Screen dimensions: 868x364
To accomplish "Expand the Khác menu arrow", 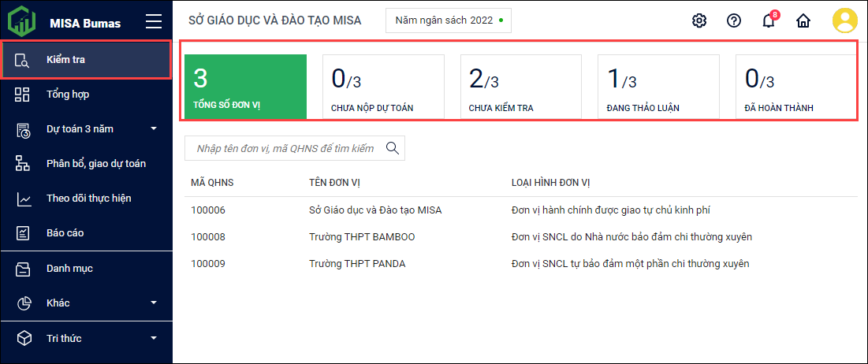I will pos(154,303).
